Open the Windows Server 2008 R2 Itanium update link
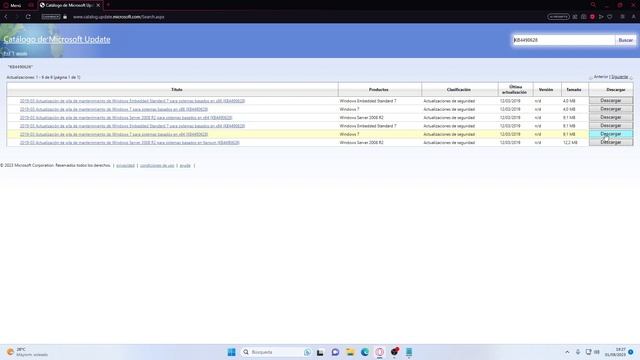Image resolution: width=640 pixels, height=360 pixels. (x=129, y=143)
